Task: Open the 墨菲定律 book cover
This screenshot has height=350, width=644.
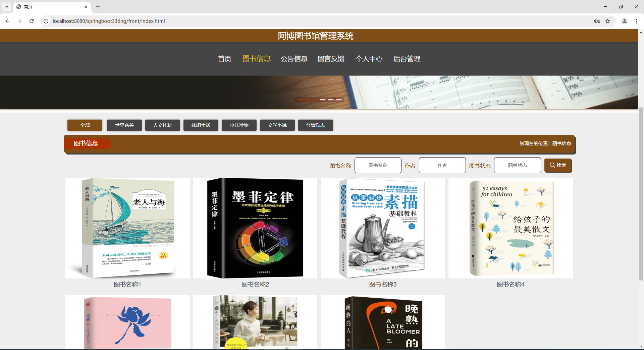Action: [x=255, y=228]
